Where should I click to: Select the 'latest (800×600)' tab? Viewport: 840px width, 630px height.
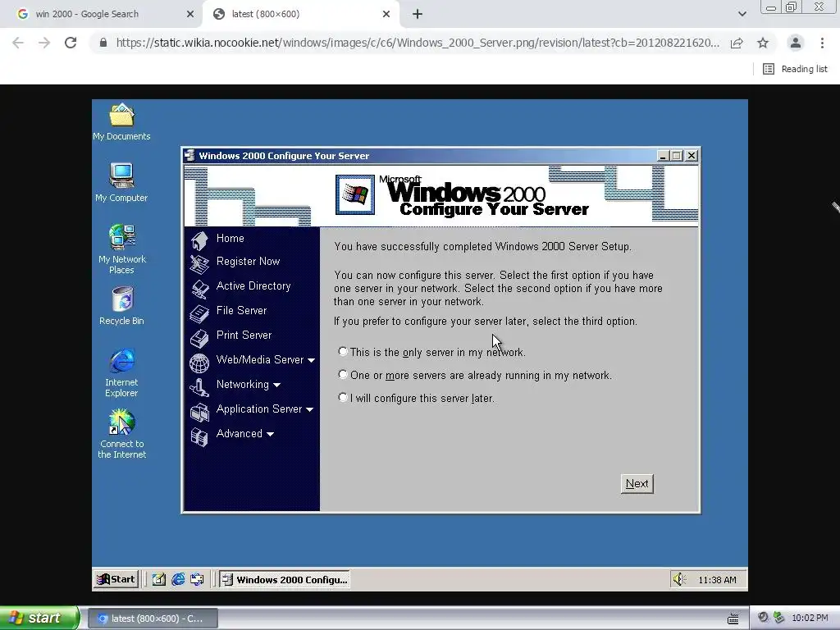301,14
